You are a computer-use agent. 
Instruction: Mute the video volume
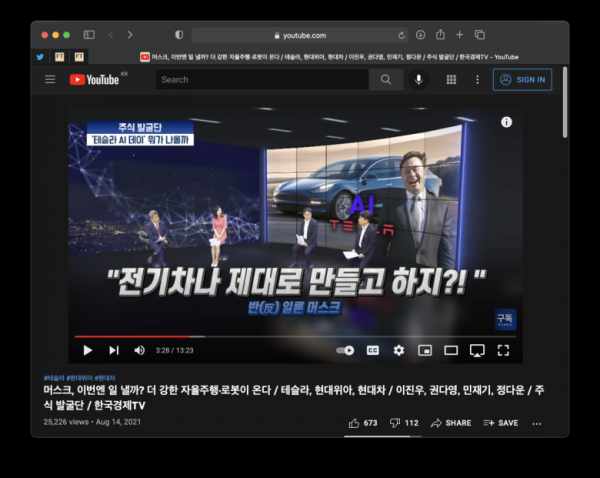pyautogui.click(x=139, y=350)
